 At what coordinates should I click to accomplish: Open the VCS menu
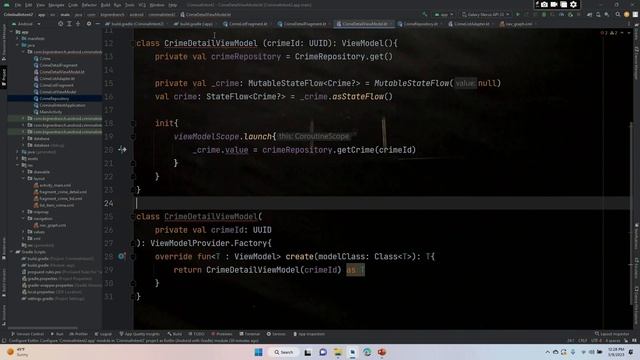pos(142,5)
